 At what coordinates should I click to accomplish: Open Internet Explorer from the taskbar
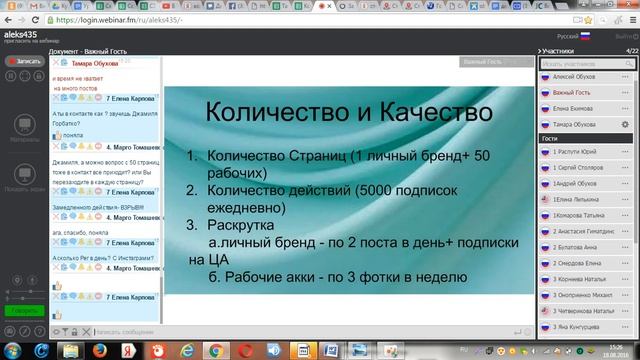coord(187,351)
